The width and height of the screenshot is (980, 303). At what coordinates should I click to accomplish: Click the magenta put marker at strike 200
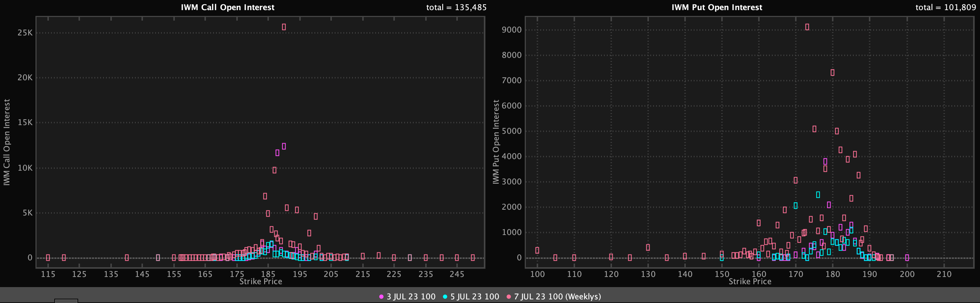907,257
